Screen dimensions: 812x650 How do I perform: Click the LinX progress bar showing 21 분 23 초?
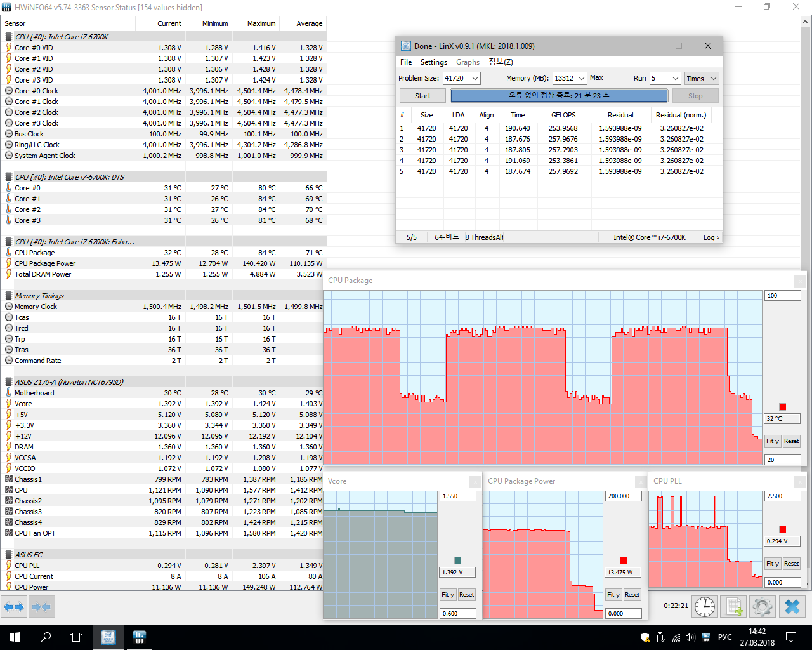click(x=559, y=95)
